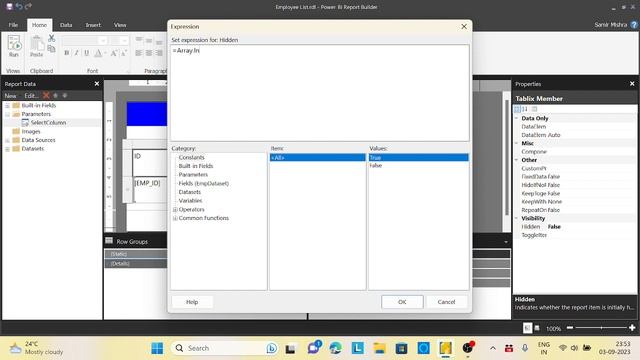Expand the Built-in Fields folder
The width and height of the screenshot is (640, 360).
pos(7,105)
